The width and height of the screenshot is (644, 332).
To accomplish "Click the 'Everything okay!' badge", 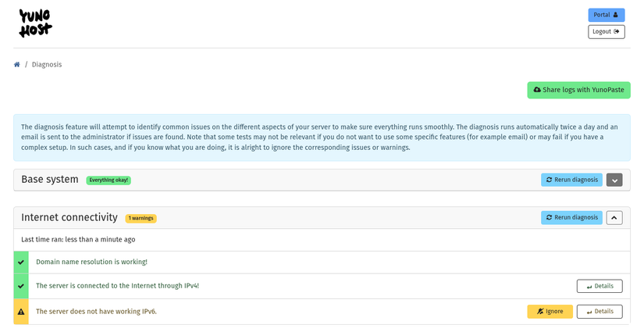I will (x=109, y=180).
